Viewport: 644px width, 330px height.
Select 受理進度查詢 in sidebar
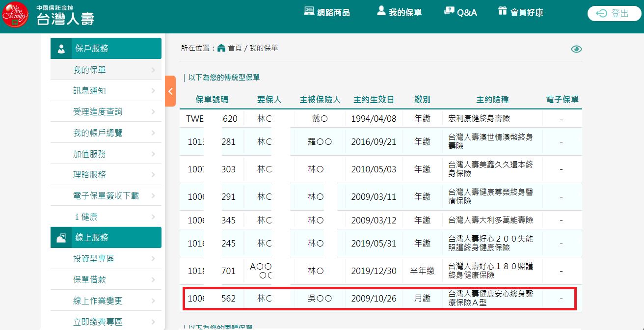(x=106, y=112)
